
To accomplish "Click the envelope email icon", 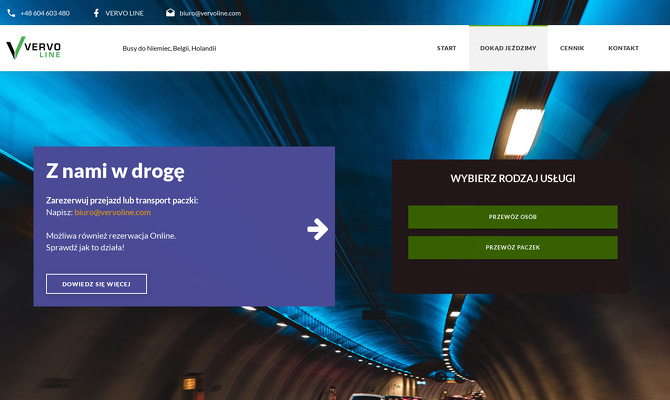I will 170,13.
